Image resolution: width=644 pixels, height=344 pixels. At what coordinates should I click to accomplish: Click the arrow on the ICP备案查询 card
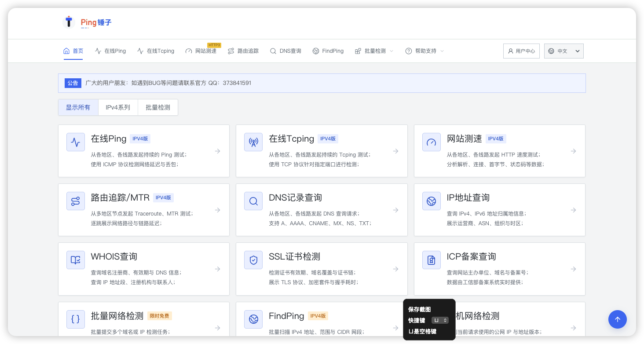tap(574, 269)
